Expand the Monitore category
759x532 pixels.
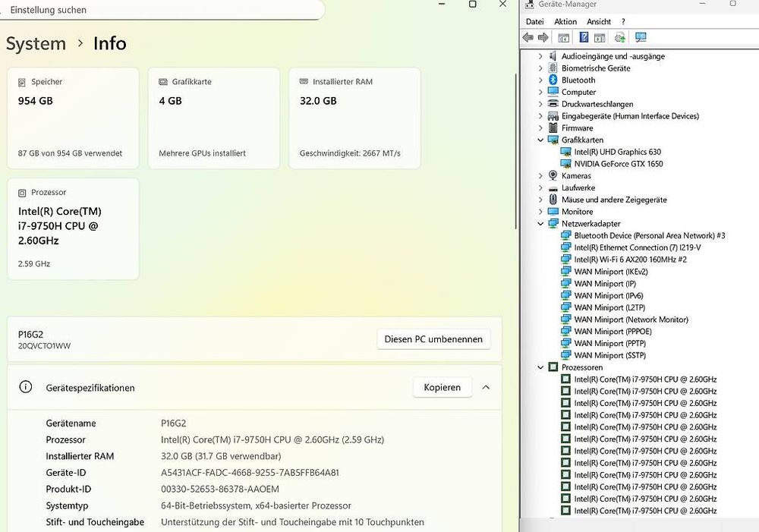pos(540,212)
